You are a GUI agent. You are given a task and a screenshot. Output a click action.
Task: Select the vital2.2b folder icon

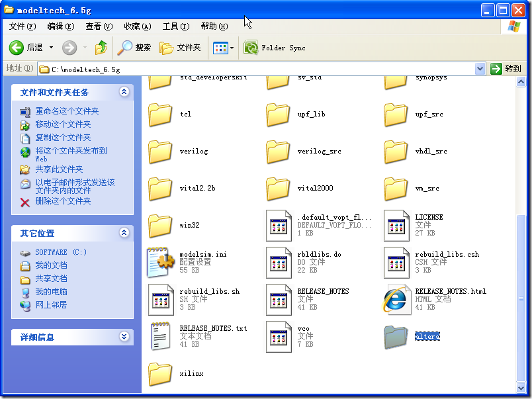click(x=160, y=189)
